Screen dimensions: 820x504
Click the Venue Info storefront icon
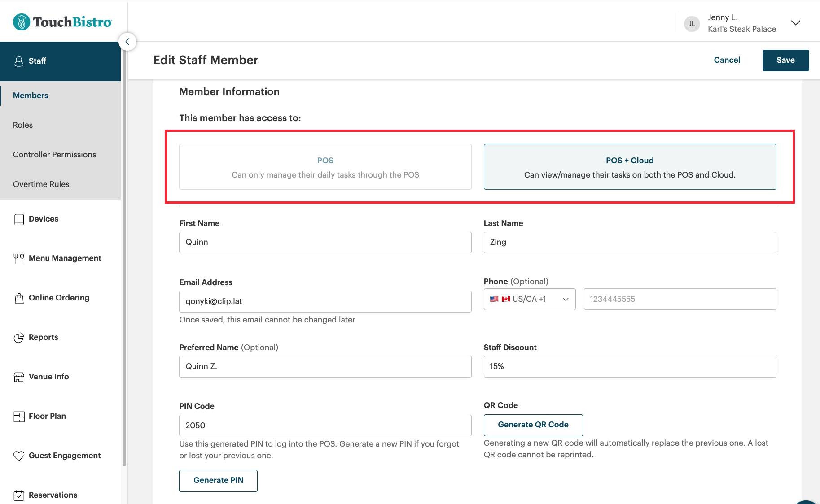pyautogui.click(x=19, y=377)
